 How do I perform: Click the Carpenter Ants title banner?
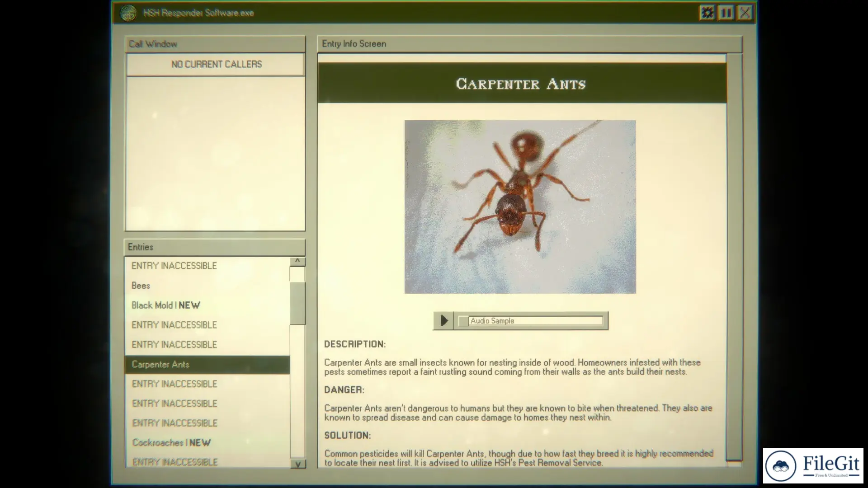(522, 84)
